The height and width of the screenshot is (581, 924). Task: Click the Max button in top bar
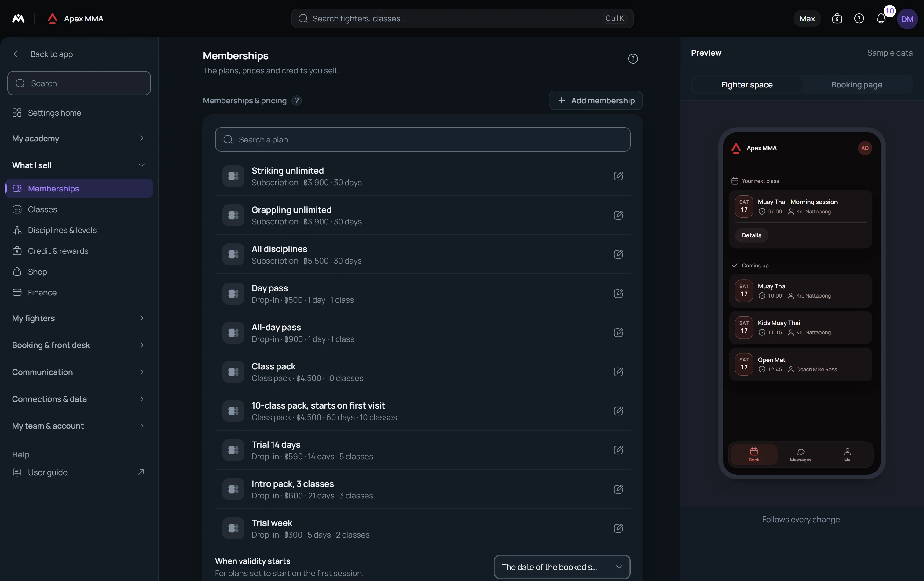pyautogui.click(x=807, y=18)
